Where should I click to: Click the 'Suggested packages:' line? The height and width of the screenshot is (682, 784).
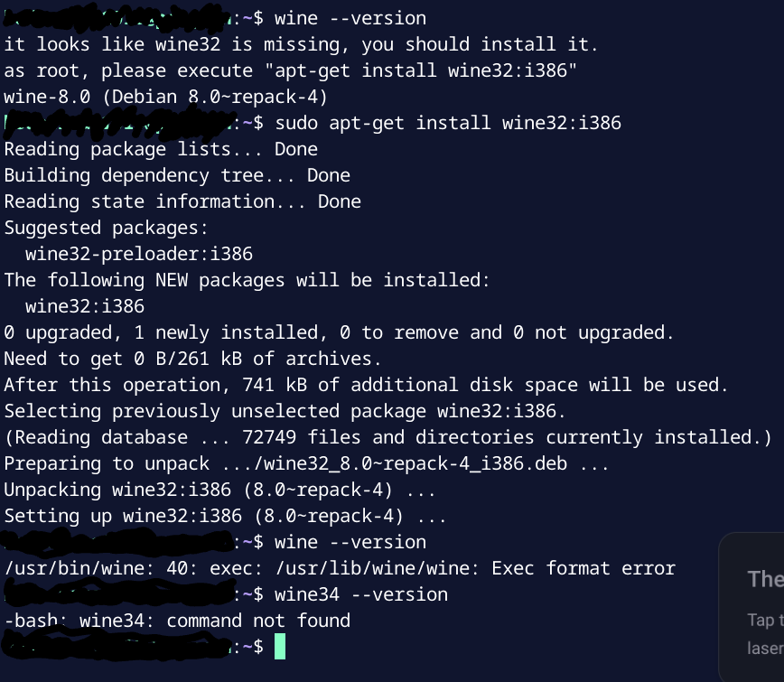click(x=106, y=229)
